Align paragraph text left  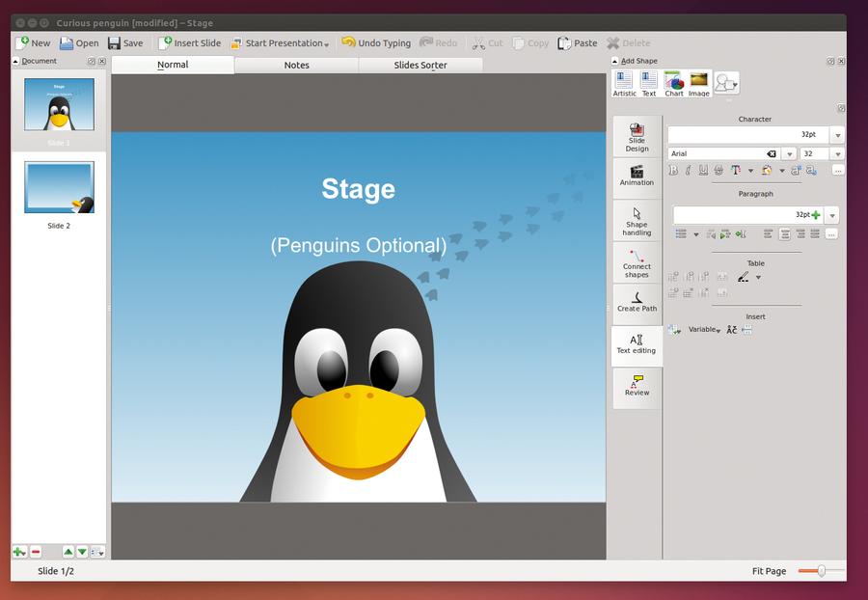click(769, 234)
